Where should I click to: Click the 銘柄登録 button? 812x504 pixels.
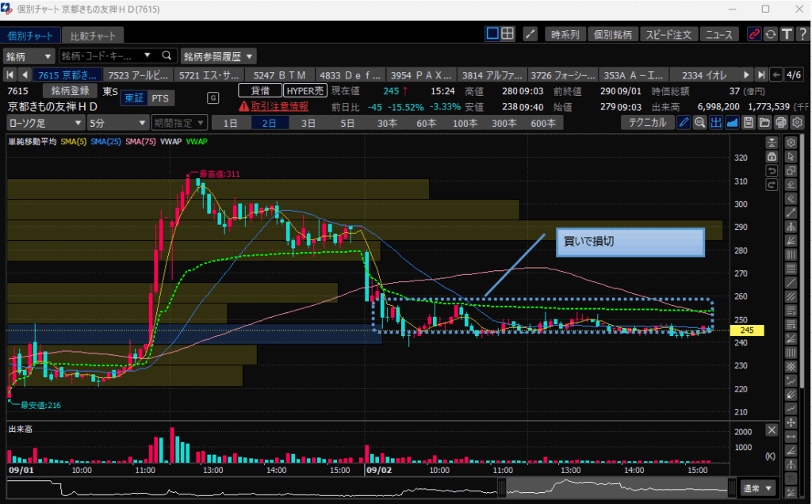pos(72,91)
